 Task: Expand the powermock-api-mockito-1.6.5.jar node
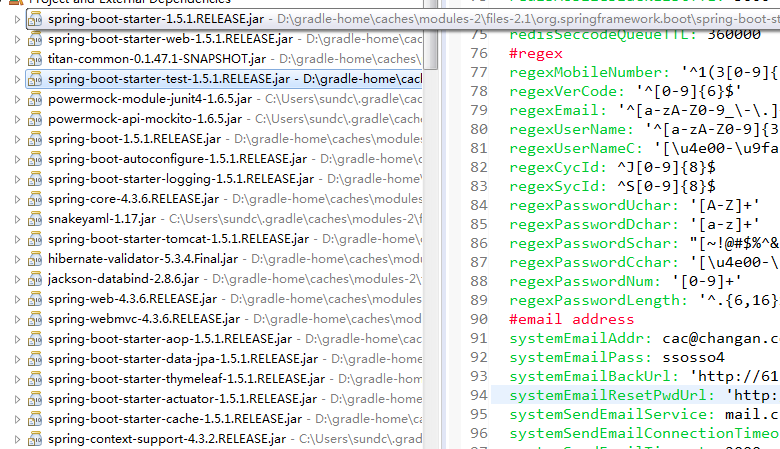[17, 119]
